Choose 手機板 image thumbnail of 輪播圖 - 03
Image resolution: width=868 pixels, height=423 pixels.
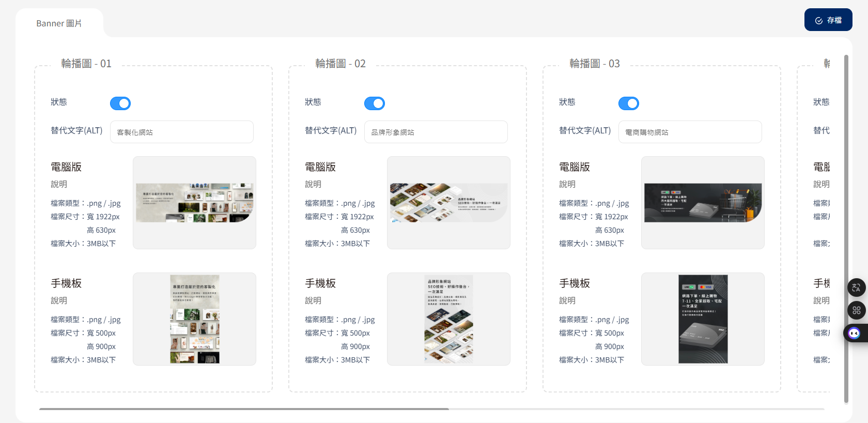(x=703, y=319)
